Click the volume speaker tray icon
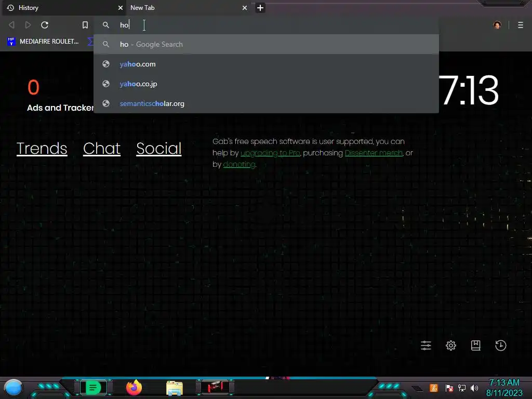The image size is (532, 399). tap(474, 388)
